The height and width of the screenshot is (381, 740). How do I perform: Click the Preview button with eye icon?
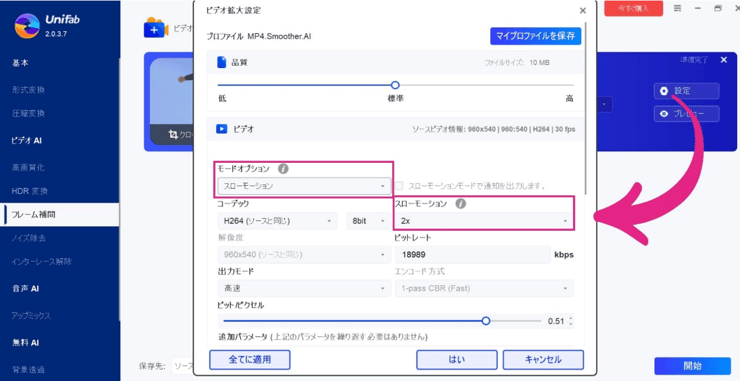click(687, 114)
